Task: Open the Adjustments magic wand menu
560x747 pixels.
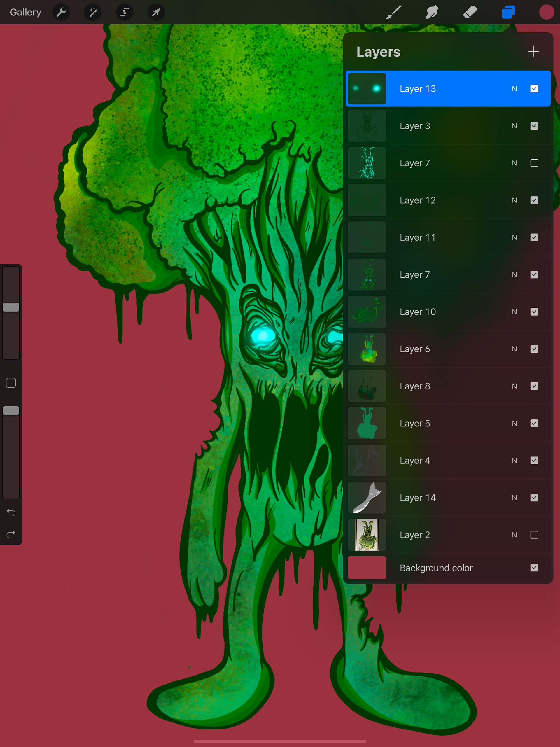Action: [x=93, y=13]
